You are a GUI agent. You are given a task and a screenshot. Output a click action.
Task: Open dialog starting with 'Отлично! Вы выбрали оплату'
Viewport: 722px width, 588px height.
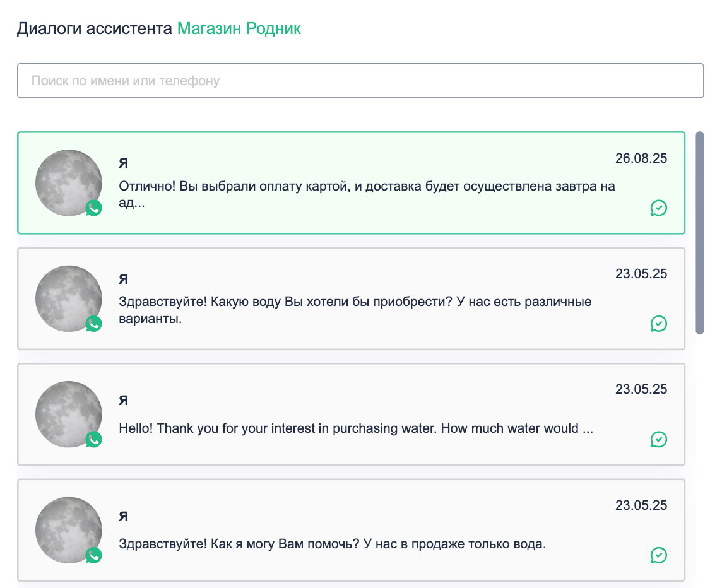(x=366, y=187)
